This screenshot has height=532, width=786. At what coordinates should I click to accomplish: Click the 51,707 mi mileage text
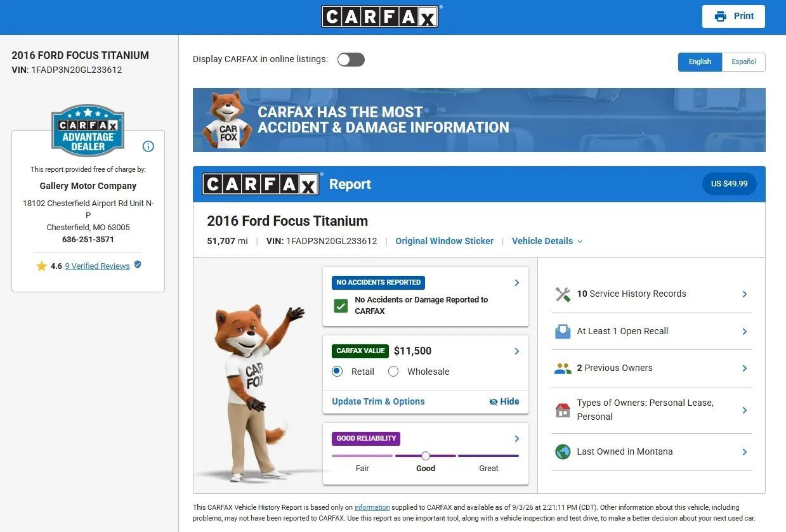coord(227,241)
